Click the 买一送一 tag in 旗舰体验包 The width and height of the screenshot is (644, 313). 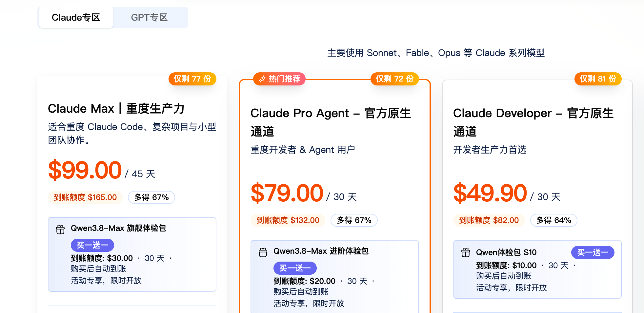(x=92, y=245)
